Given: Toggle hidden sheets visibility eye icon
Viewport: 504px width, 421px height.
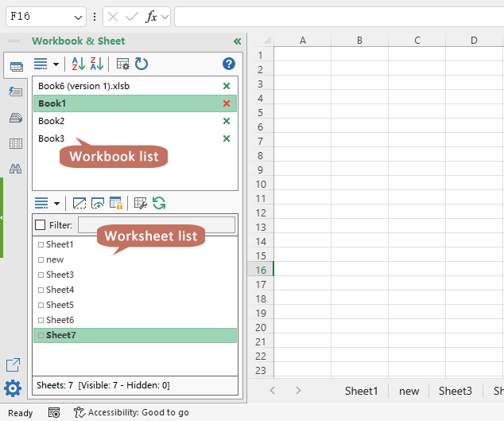Looking at the screenshot, I should pos(98,203).
